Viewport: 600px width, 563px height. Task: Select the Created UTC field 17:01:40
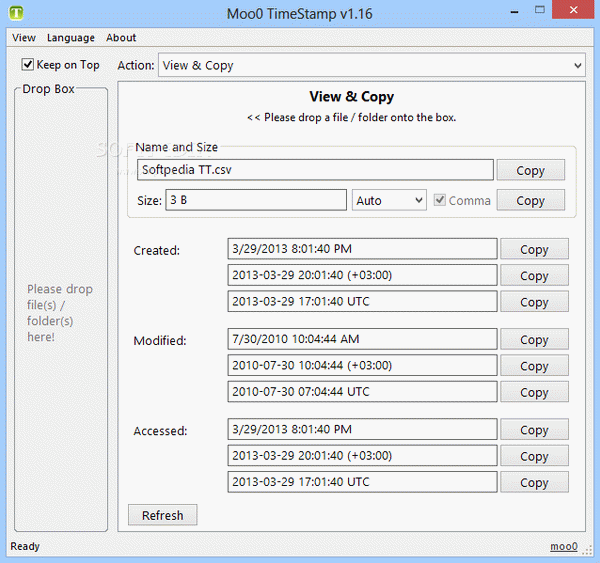362,301
